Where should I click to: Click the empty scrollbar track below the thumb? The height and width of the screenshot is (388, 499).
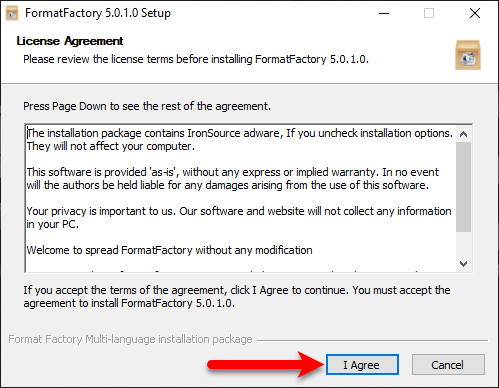pos(463,244)
